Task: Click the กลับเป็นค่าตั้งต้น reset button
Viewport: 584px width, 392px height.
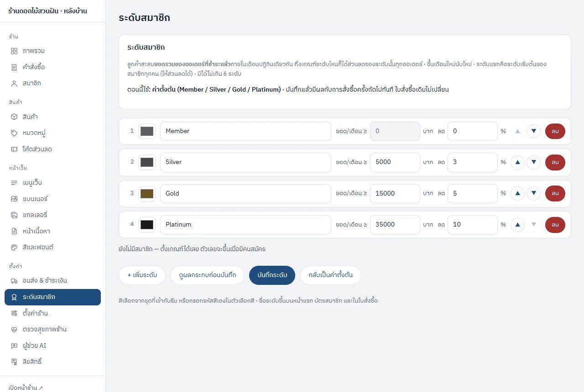Action: coord(330,275)
